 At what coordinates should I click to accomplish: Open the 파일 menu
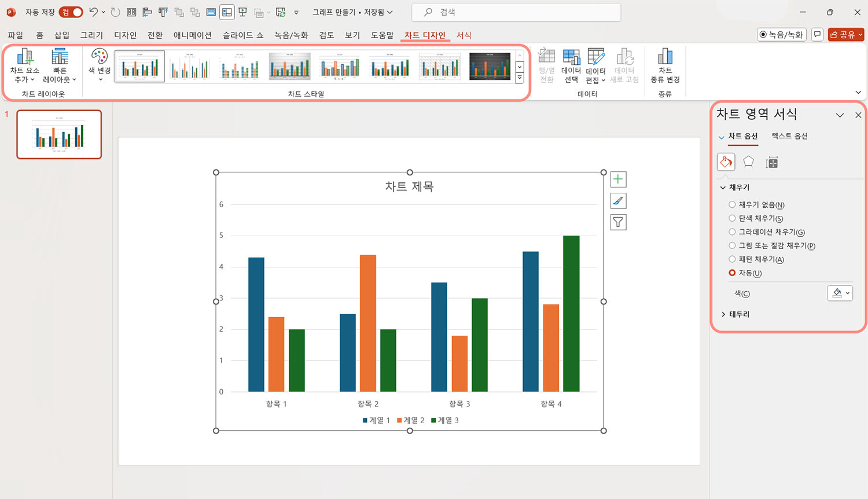[16, 35]
